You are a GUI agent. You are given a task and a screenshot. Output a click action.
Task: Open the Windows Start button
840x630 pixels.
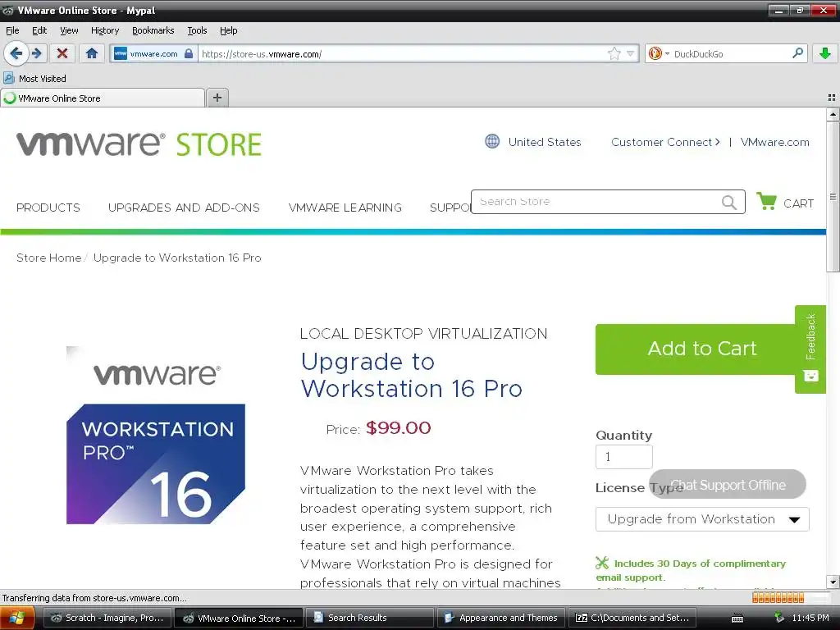click(17, 618)
